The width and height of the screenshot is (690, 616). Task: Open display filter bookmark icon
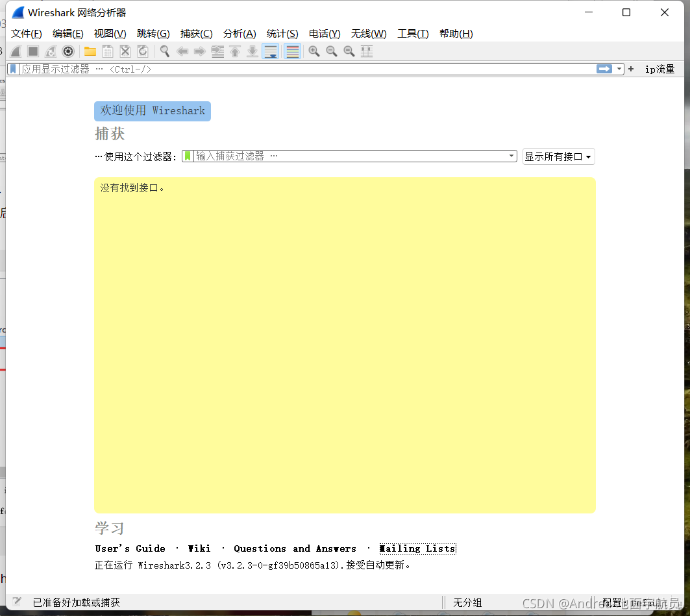click(x=13, y=69)
